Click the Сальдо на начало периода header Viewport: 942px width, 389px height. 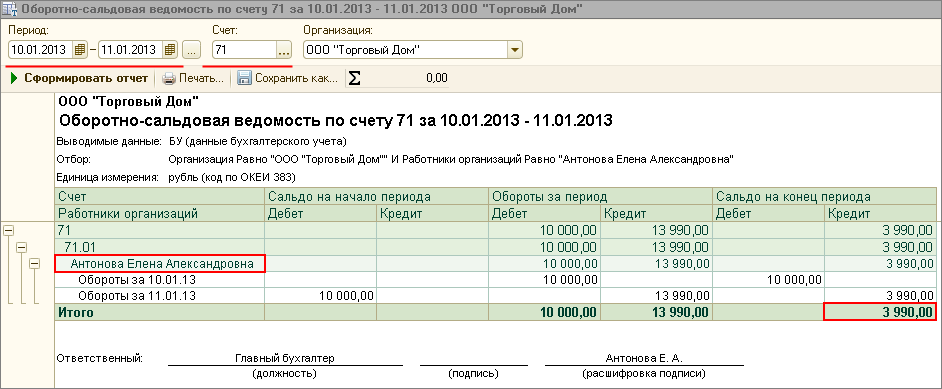click(x=376, y=196)
